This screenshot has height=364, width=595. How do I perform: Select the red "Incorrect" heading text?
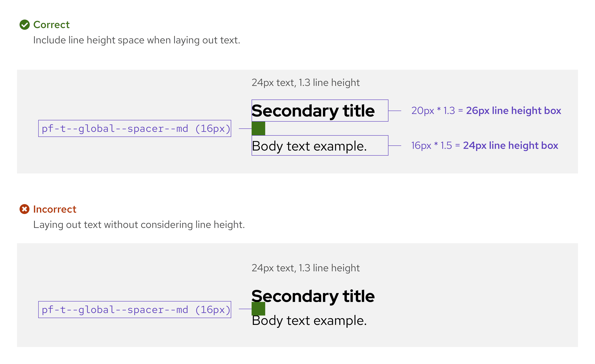point(55,209)
